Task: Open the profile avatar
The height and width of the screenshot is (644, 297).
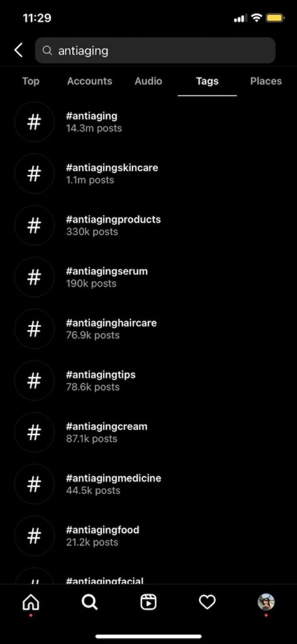Action: pyautogui.click(x=266, y=602)
